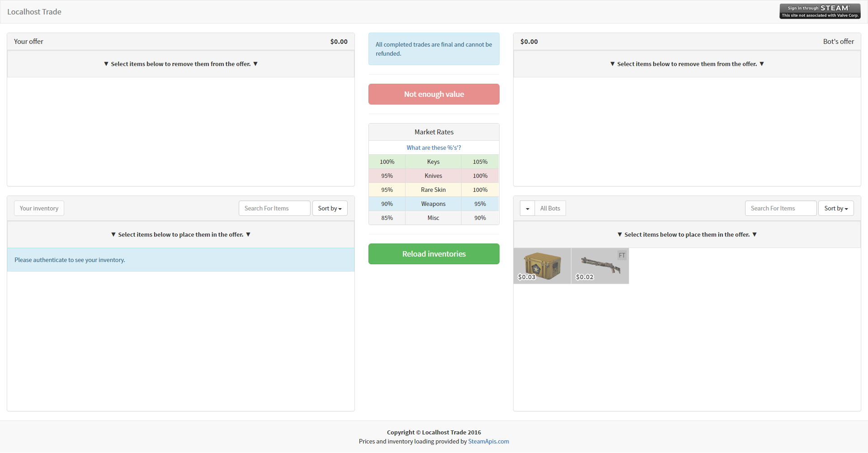Focus Search For Items in bot inventory

point(780,209)
